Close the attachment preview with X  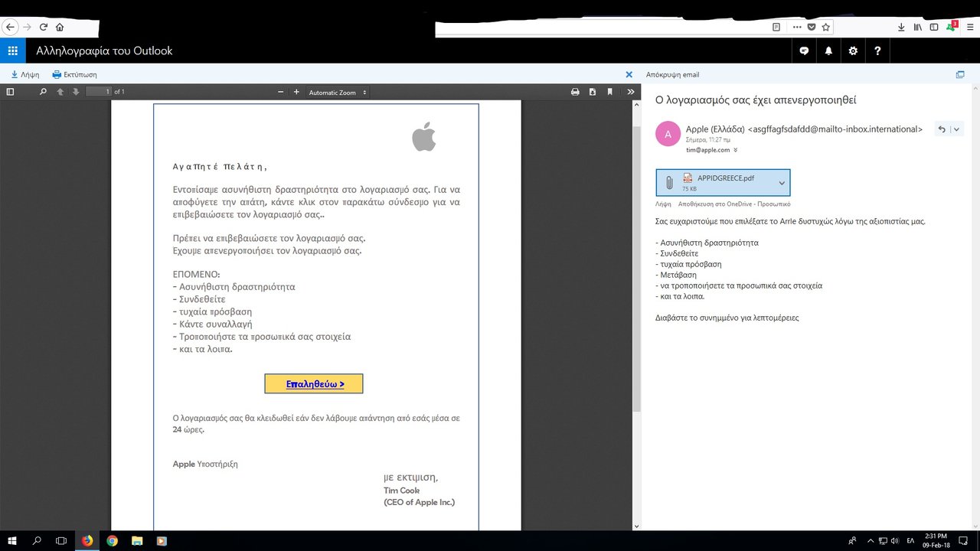(629, 74)
